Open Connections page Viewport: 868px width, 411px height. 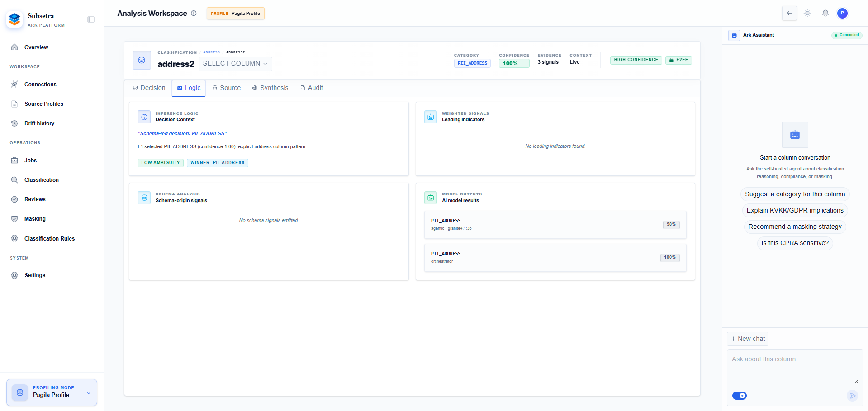pyautogui.click(x=40, y=85)
